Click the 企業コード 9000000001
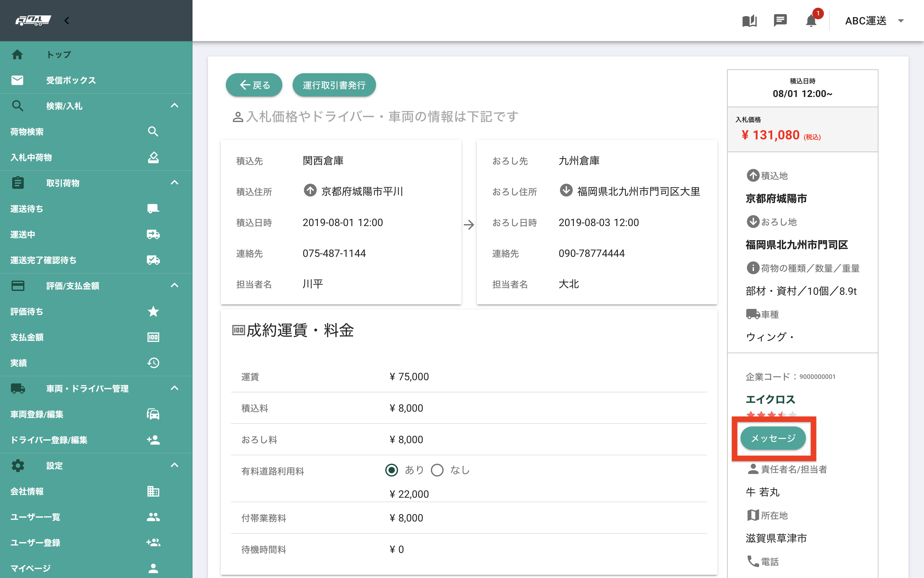The height and width of the screenshot is (578, 924). (790, 377)
